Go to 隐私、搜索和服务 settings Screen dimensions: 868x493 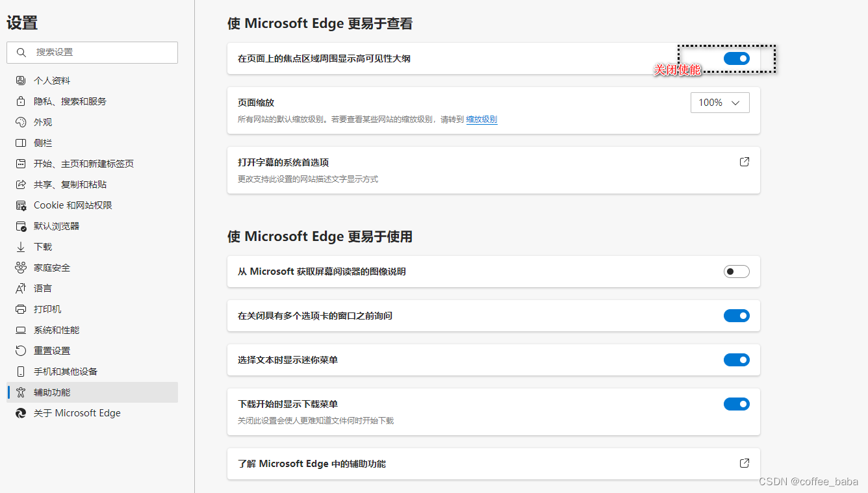click(x=92, y=101)
